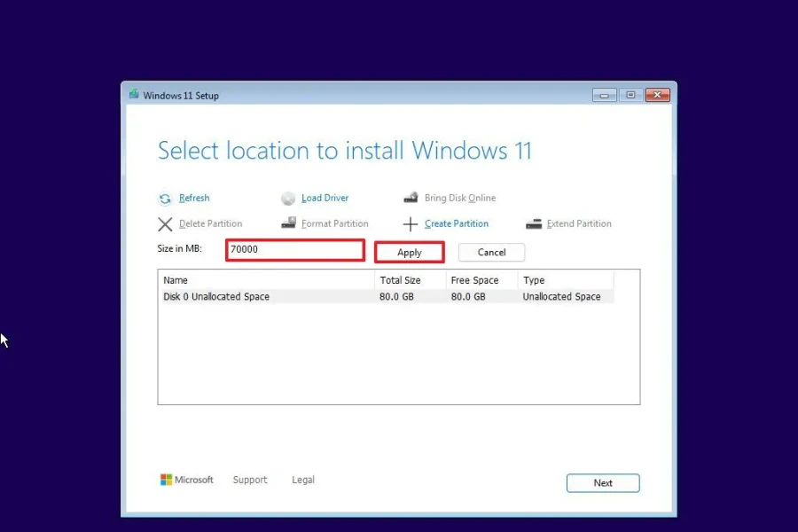Select the Delete Partition X icon
Screen dimensions: 798x532
click(x=166, y=223)
